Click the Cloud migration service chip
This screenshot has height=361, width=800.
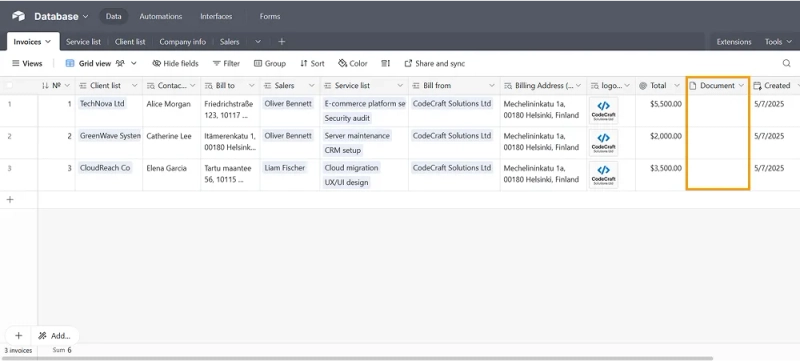pos(352,168)
